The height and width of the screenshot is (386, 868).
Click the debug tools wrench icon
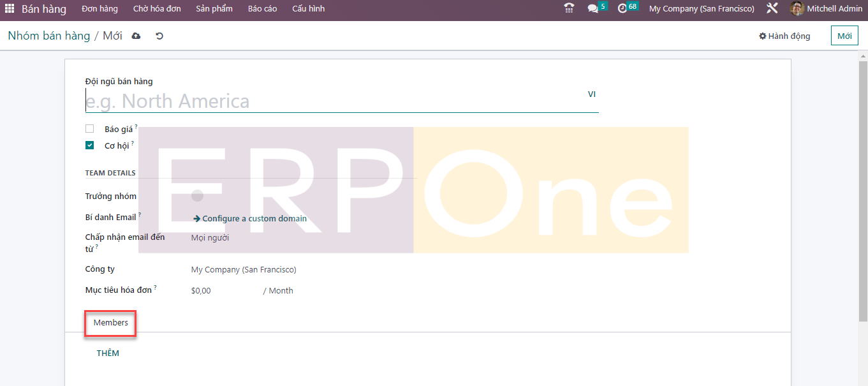pyautogui.click(x=772, y=9)
